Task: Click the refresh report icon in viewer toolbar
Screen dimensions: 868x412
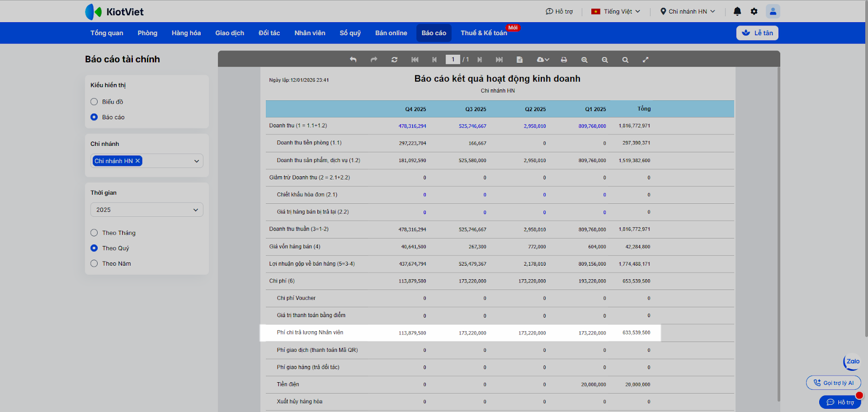Action: coord(394,60)
